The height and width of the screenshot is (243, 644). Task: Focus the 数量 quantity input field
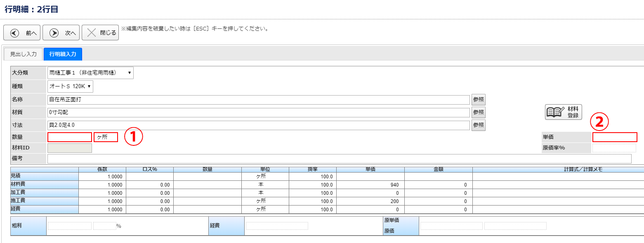(70, 137)
